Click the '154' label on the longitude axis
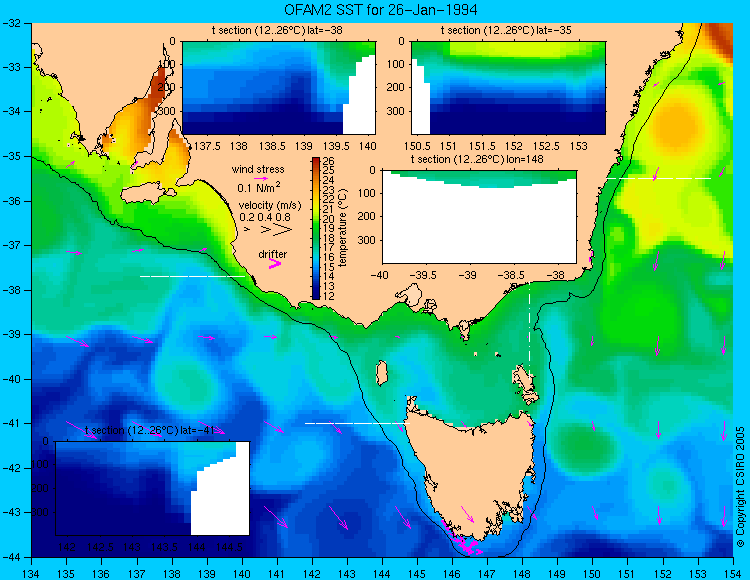The image size is (750, 580). pyautogui.click(x=732, y=574)
